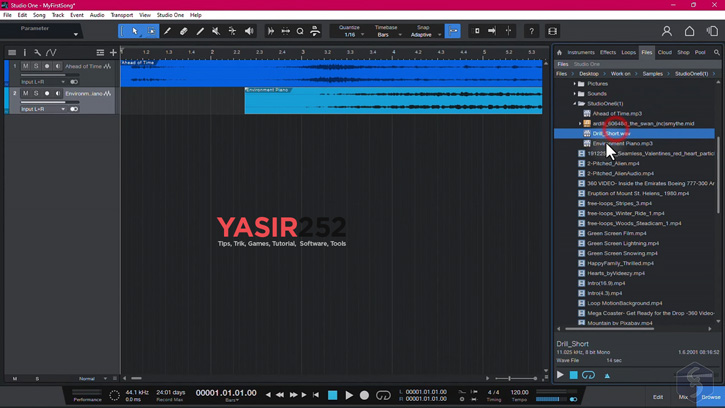Click the Strip Silence icon
This screenshot has width=725, height=408.
[270, 31]
